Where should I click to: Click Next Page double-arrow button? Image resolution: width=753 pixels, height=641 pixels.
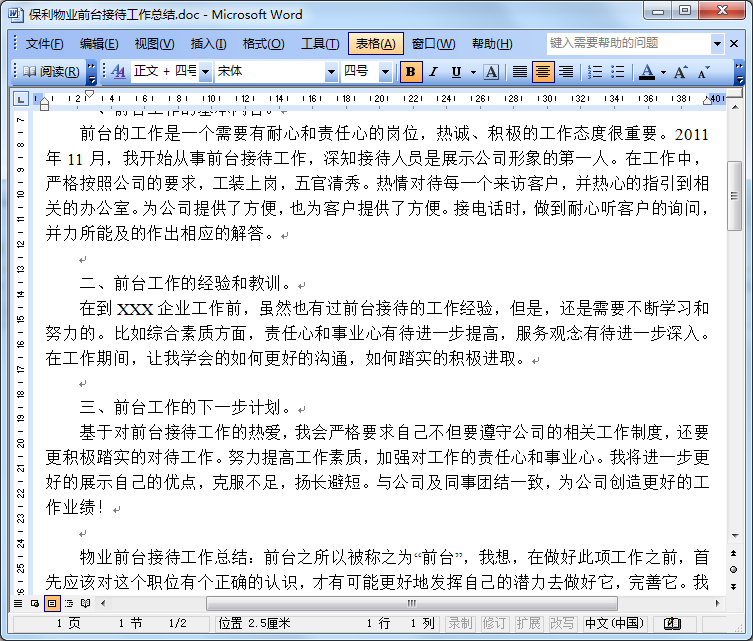[734, 586]
